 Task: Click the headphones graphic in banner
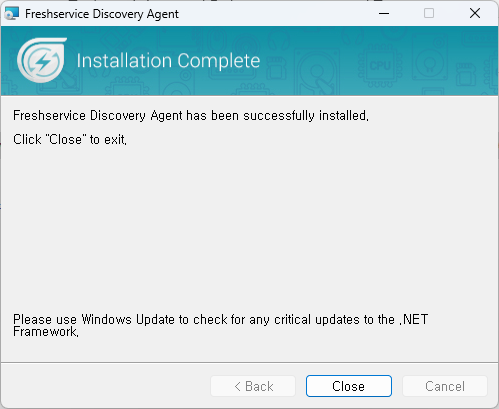pos(278,39)
